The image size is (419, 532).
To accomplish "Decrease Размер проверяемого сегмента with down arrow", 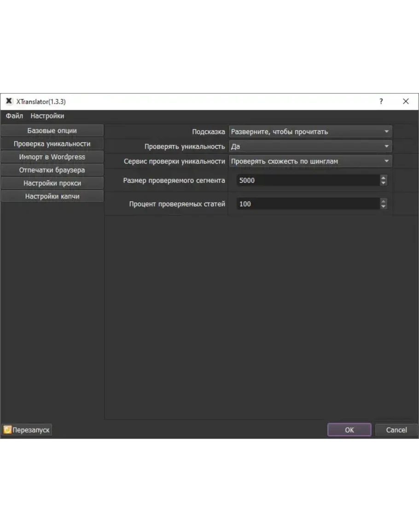I will [384, 183].
